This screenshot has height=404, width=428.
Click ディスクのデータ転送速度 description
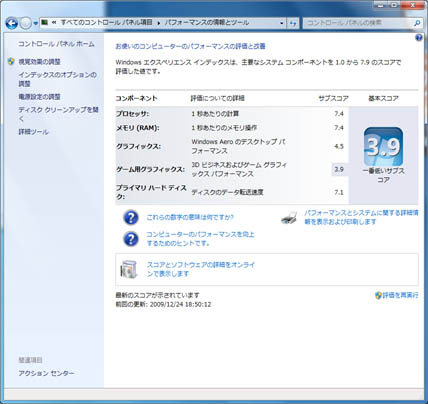(x=227, y=192)
